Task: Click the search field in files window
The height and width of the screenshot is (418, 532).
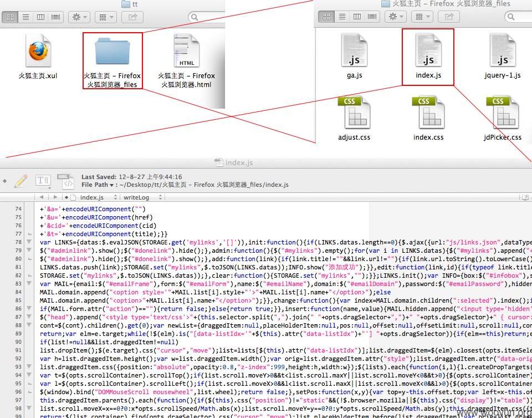Action: coord(519,16)
